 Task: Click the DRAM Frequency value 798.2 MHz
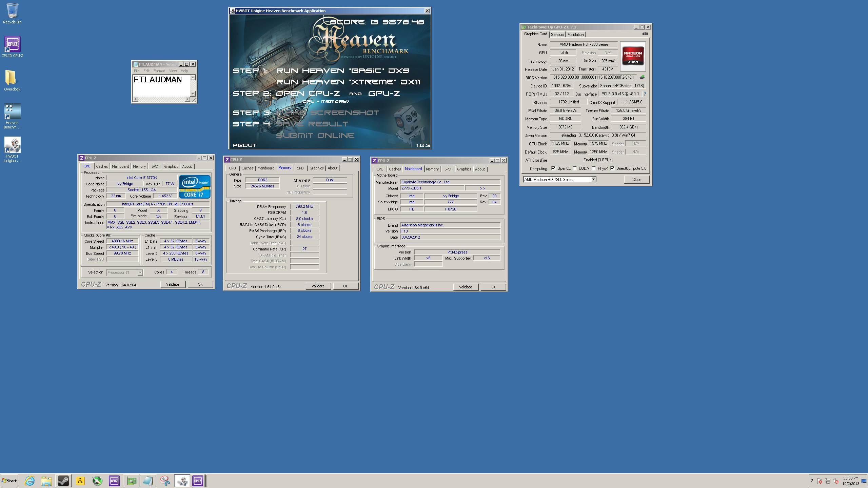click(304, 206)
